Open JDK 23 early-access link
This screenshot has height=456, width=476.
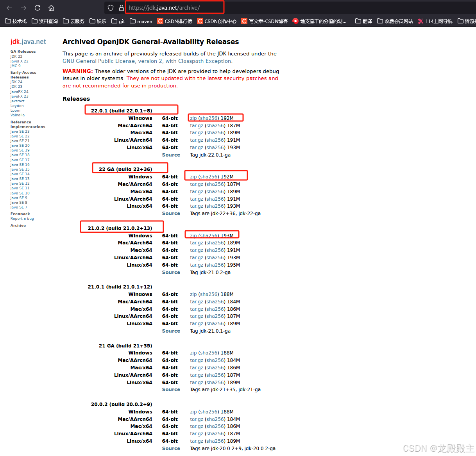(x=16, y=87)
